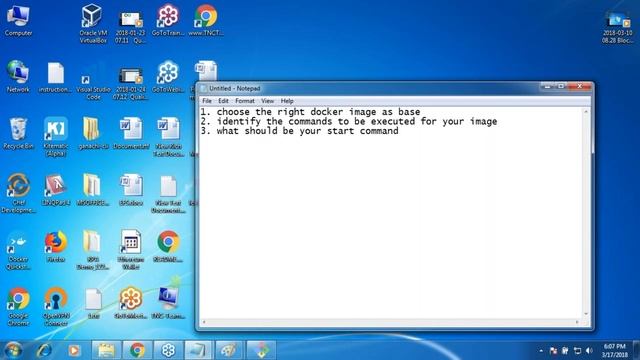Image resolution: width=640 pixels, height=360 pixels.
Task: Select the 2018-01-23 07.11 recording icon
Action: point(130,26)
